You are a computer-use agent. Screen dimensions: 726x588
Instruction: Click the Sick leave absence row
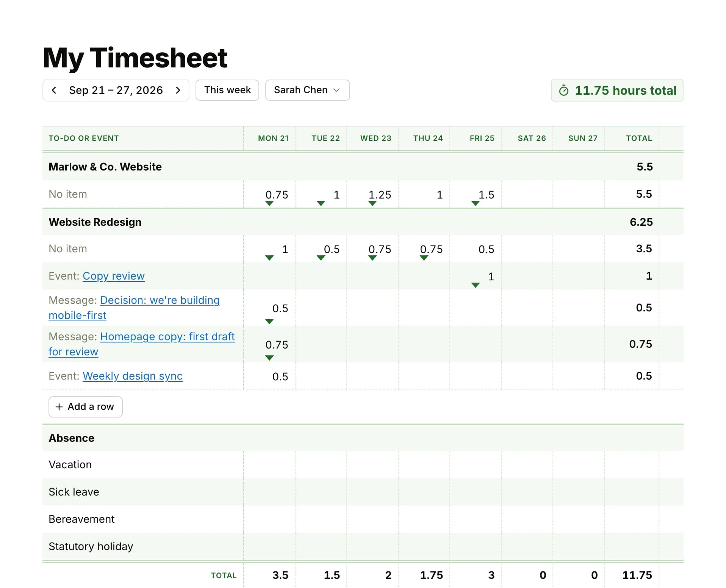click(x=363, y=492)
